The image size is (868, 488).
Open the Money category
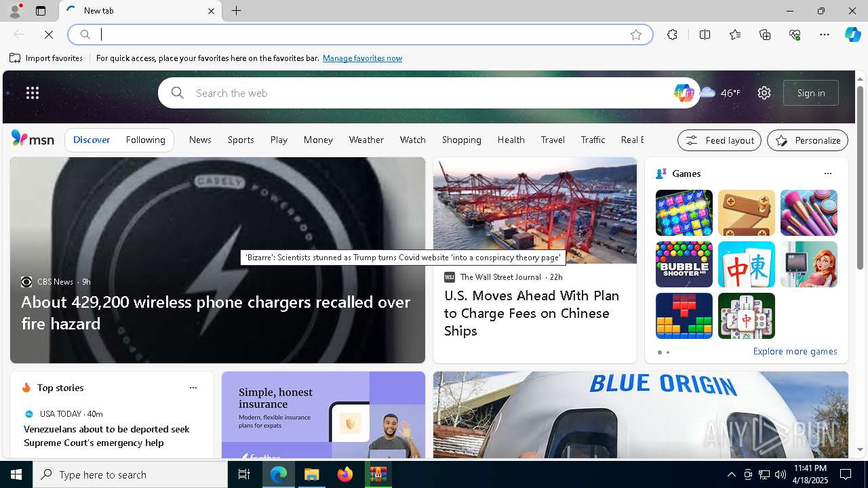click(318, 140)
